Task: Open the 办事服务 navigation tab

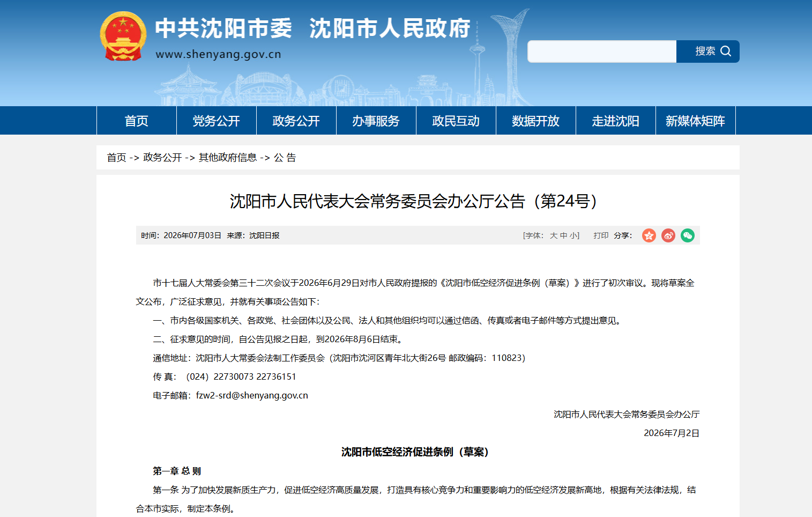Action: pyautogui.click(x=376, y=121)
